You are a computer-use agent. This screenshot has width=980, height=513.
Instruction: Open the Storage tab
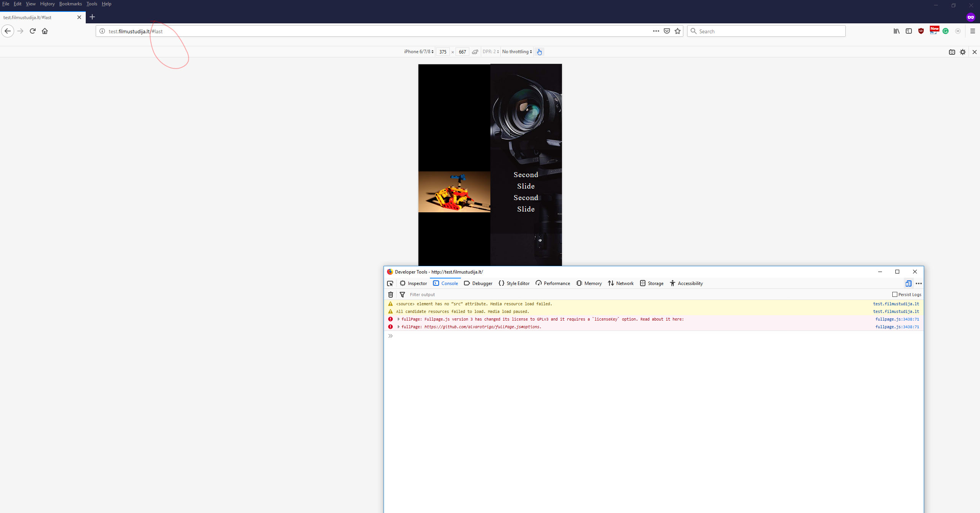(x=652, y=283)
